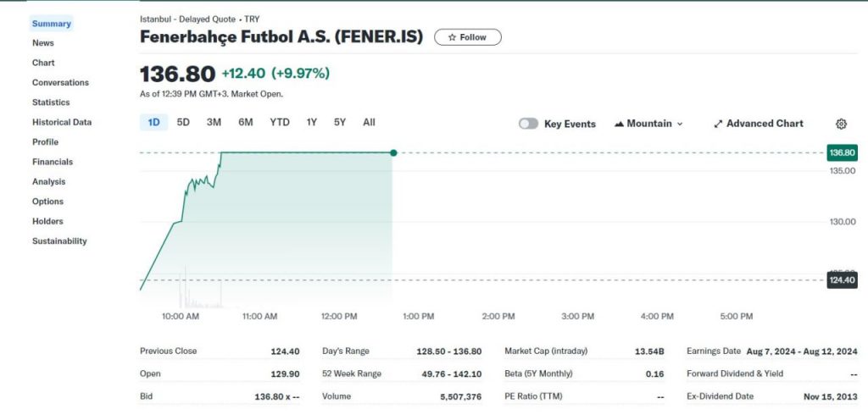The height and width of the screenshot is (415, 868).
Task: Select the 1D time range
Action: 153,123
